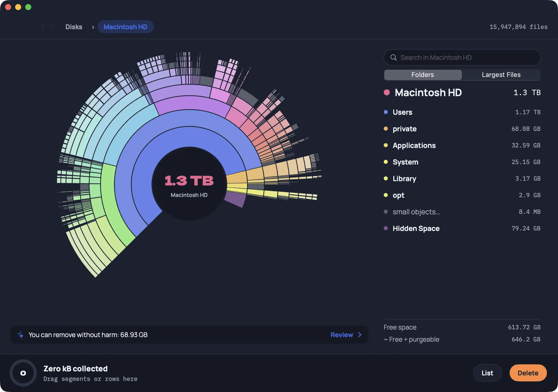Open the Library folder row
This screenshot has height=392, width=558.
[462, 179]
